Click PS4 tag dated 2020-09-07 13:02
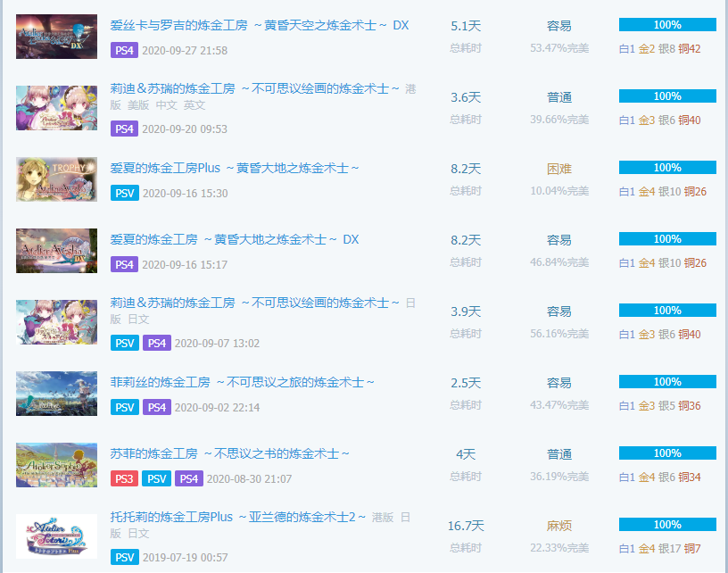Screen dimensions: 728x573 pyautogui.click(x=156, y=343)
